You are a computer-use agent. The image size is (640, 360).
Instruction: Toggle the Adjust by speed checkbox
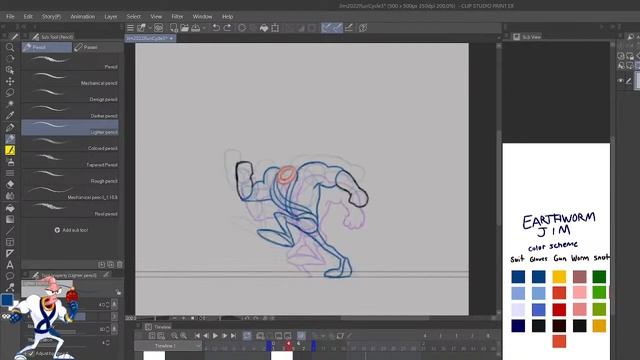pyautogui.click(x=31, y=353)
